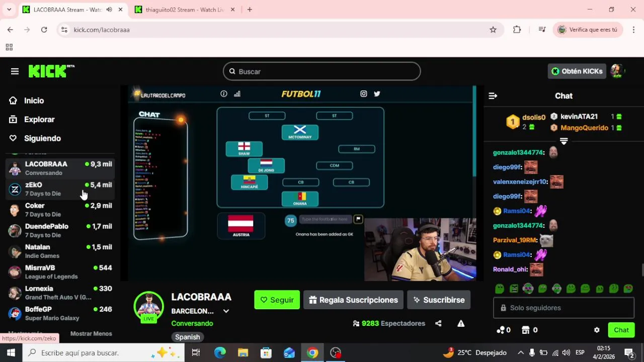Click the green Chat send button

[621, 330]
